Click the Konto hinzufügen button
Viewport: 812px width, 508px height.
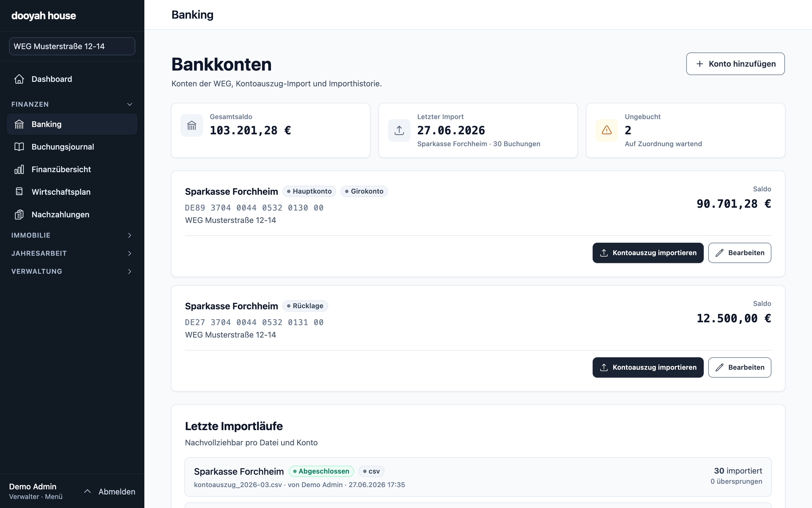(x=735, y=64)
